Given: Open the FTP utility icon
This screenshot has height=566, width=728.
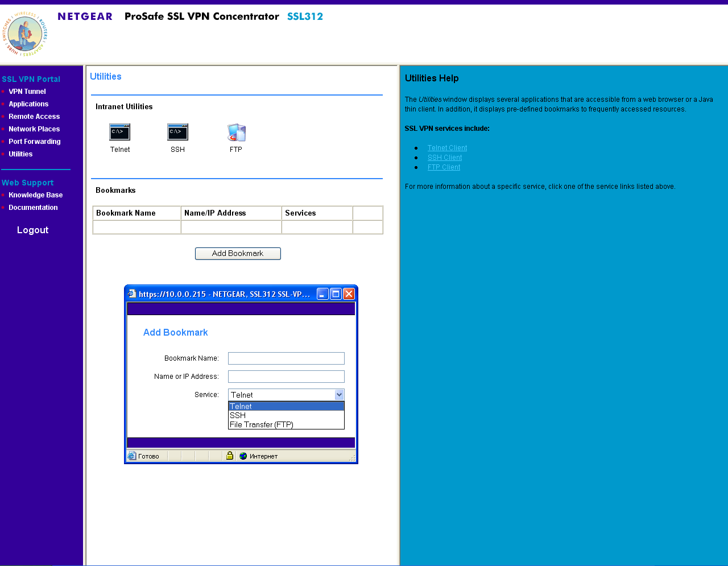Looking at the screenshot, I should pos(236,132).
